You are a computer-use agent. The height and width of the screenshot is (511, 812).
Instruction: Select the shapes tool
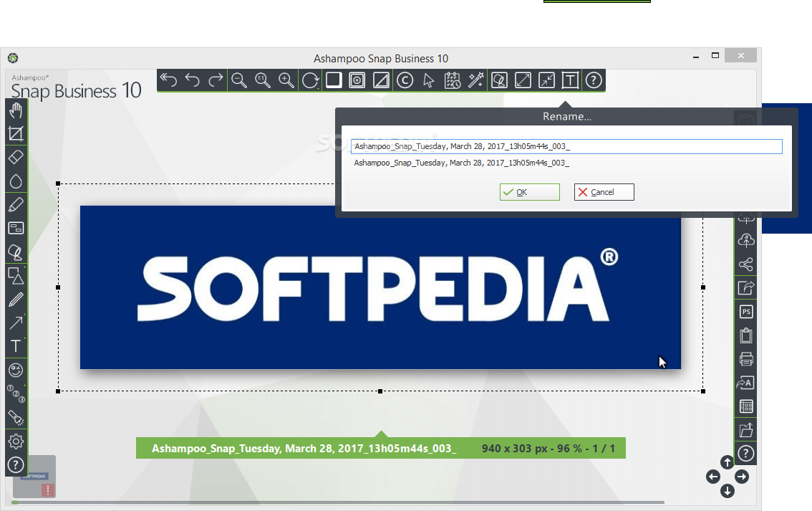16,276
